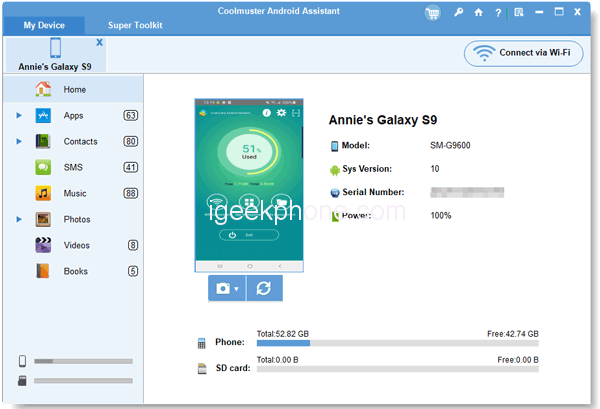The height and width of the screenshot is (409, 600).
Task: Switch to My Device tab
Action: (x=44, y=25)
